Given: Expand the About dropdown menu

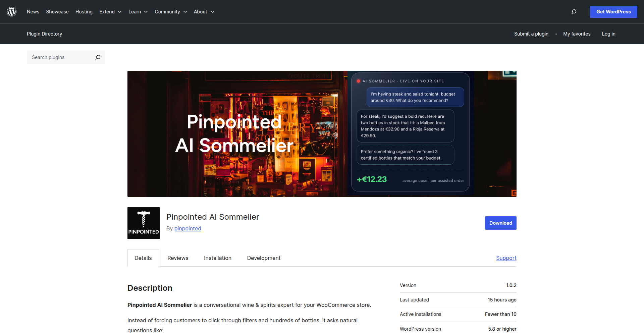Looking at the screenshot, I should tap(204, 12).
